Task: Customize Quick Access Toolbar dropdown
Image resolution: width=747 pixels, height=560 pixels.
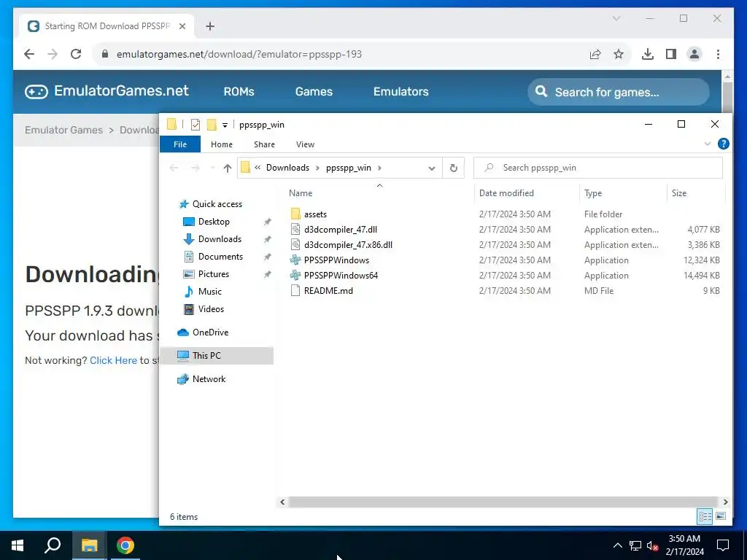Action: [225, 125]
